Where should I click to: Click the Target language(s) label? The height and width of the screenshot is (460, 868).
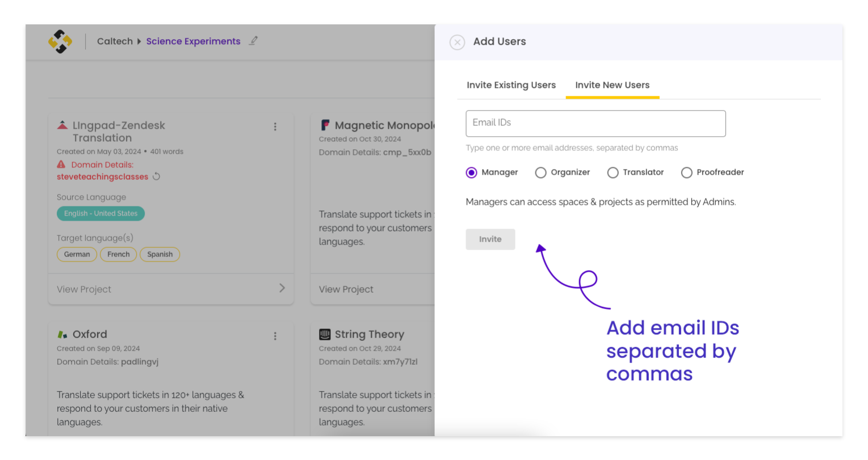click(x=95, y=238)
